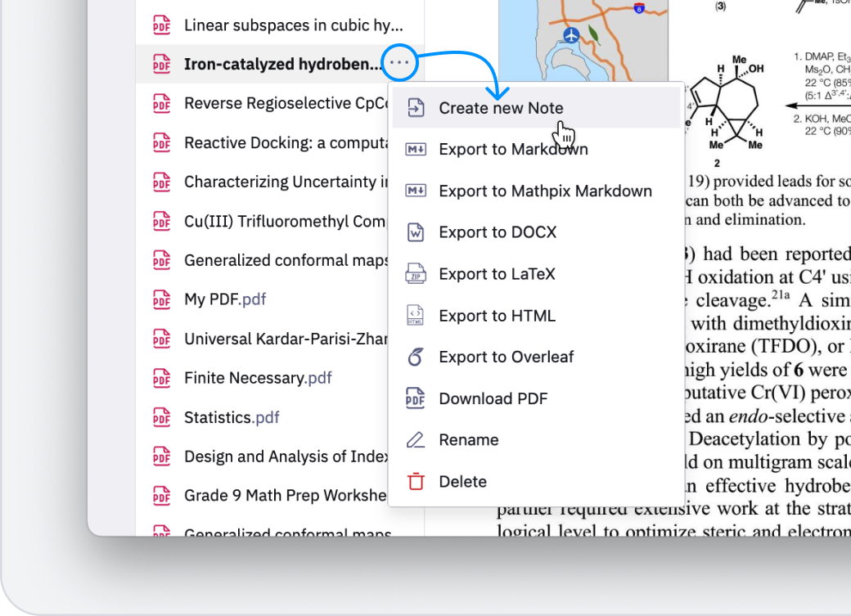Click the pencil icon next to Rename
Image resolution: width=851 pixels, height=616 pixels.
click(416, 440)
